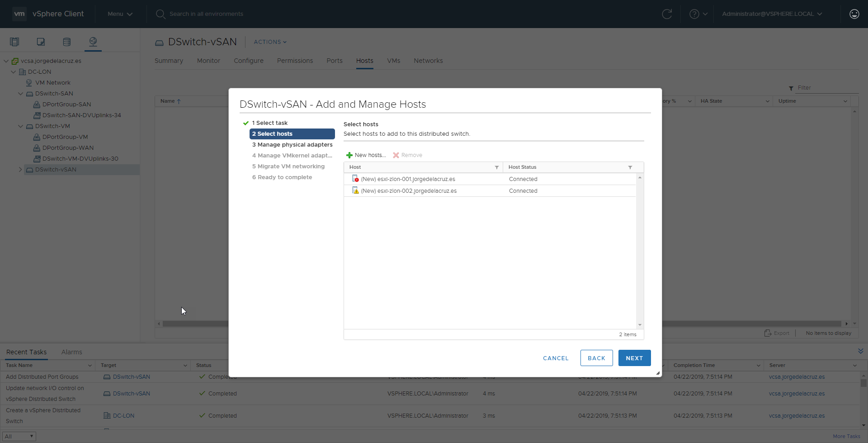
Task: Collapse the DC-LON datacenter node
Action: coord(13,72)
